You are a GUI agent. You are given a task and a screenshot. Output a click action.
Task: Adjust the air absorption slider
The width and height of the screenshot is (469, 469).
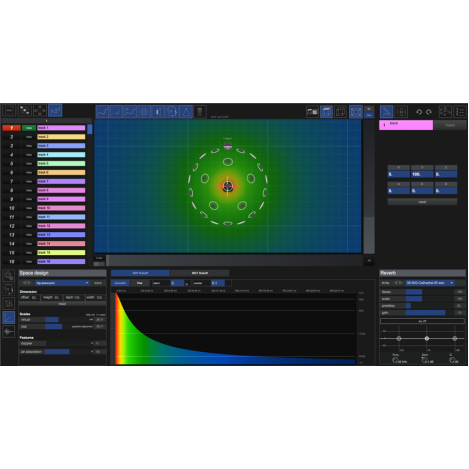68,352
